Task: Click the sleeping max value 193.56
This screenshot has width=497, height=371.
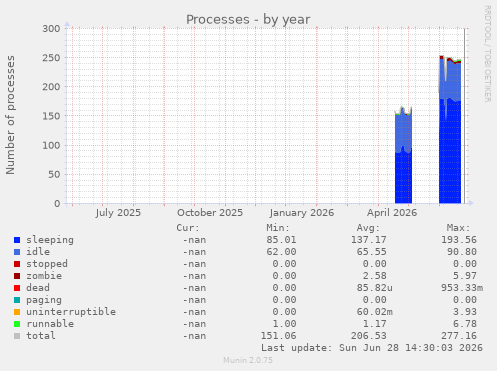Action: pos(459,240)
